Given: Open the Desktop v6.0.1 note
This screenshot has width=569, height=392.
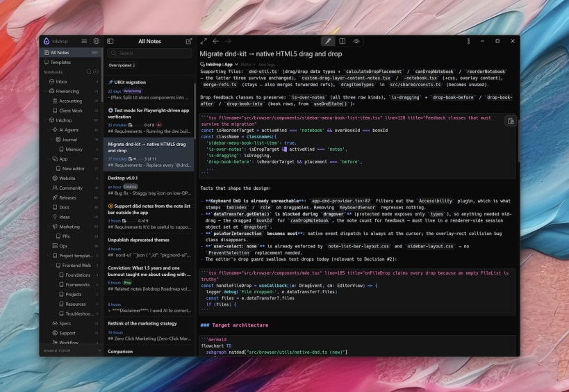Looking at the screenshot, I should 149,186.
